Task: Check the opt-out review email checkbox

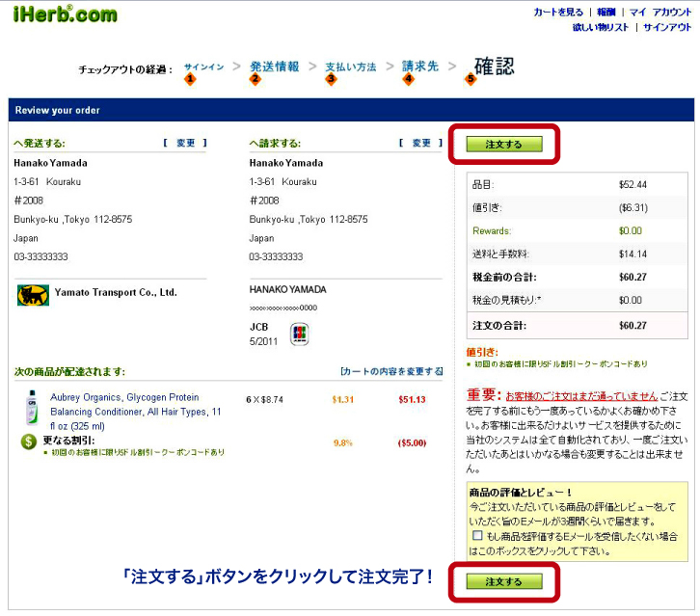Action: click(x=477, y=535)
